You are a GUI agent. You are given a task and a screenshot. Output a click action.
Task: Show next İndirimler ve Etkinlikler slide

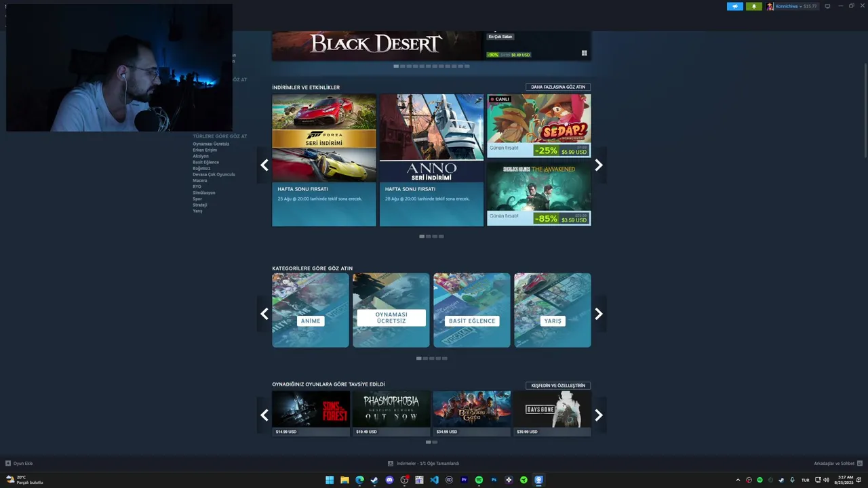click(x=599, y=165)
